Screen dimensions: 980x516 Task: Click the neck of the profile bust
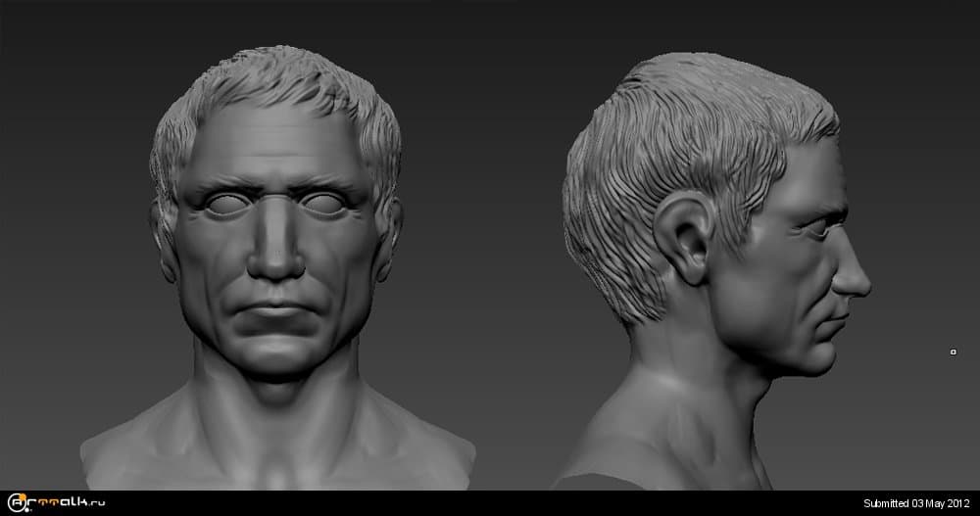point(706,392)
